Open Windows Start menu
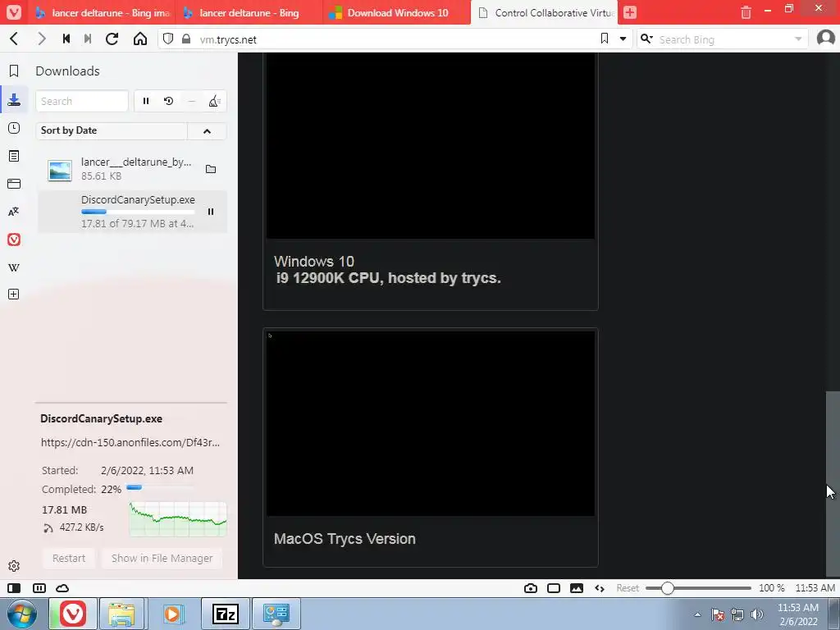840x630 pixels. point(22,614)
